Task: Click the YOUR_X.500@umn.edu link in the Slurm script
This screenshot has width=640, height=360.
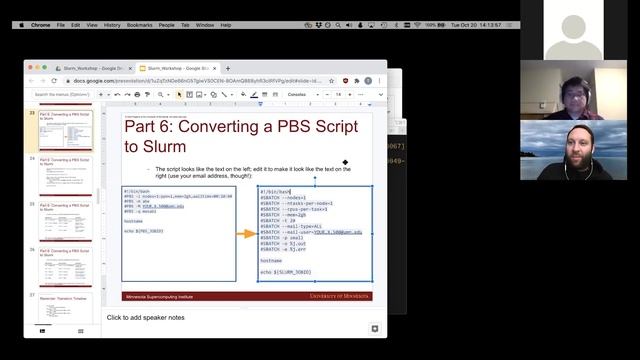Action: point(338,232)
